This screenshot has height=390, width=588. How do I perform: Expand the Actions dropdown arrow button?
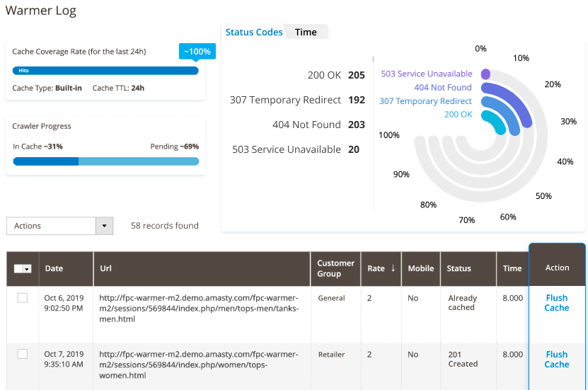[x=105, y=226]
